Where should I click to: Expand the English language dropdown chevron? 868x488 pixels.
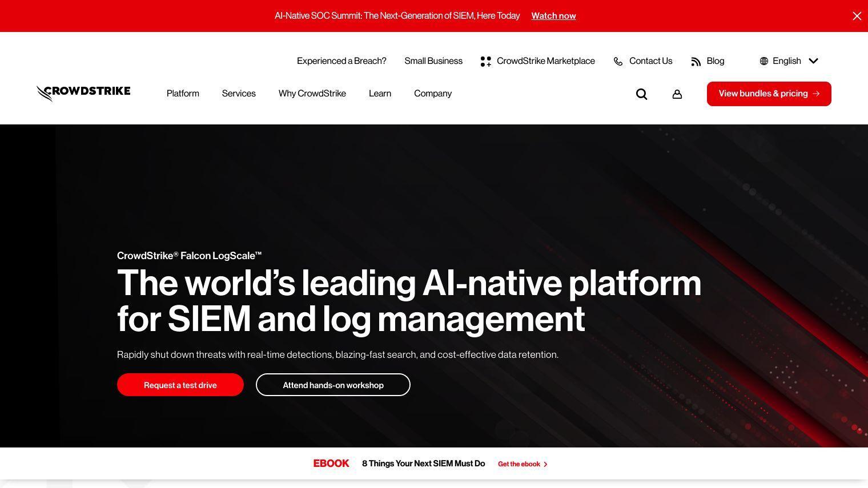coord(814,61)
